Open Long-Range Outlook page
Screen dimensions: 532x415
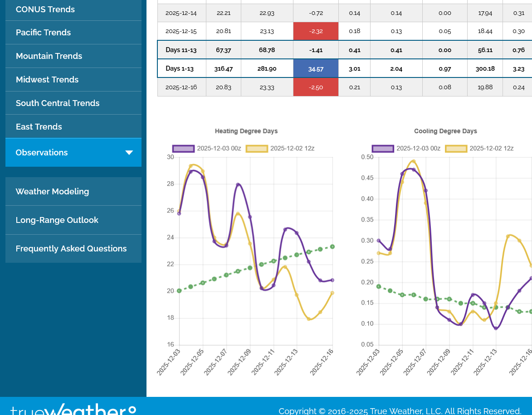point(57,220)
